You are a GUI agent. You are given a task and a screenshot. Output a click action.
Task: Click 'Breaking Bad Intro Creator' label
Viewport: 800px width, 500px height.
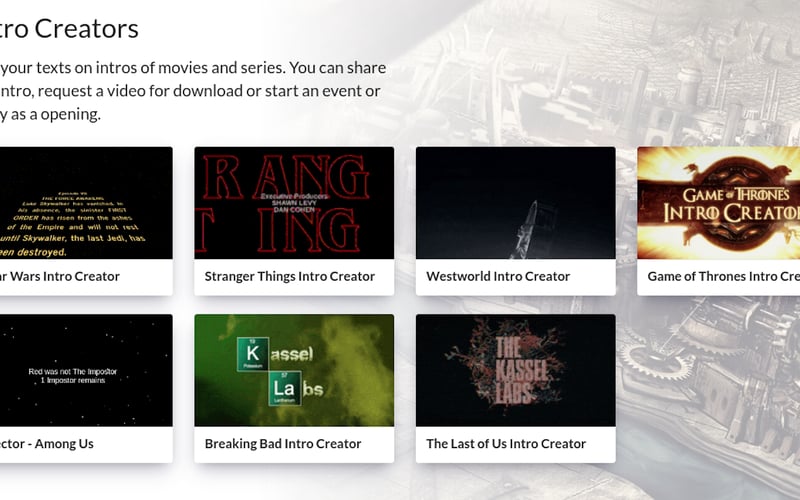[x=283, y=444]
